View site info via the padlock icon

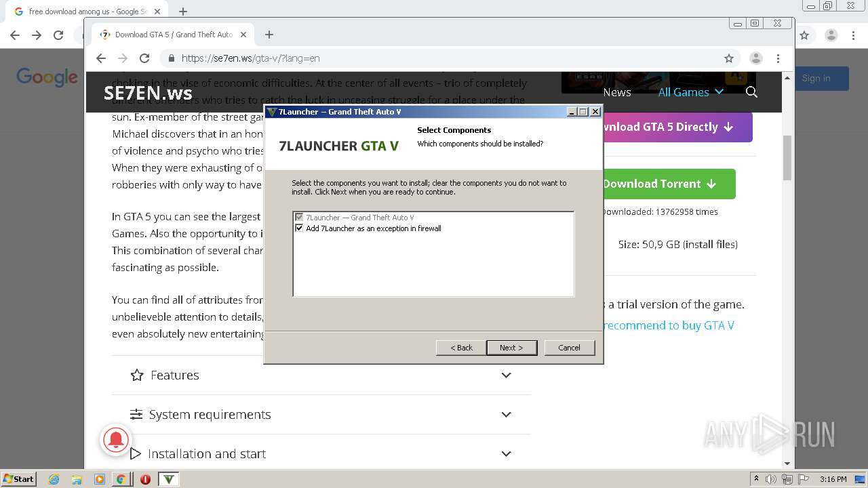click(x=171, y=58)
